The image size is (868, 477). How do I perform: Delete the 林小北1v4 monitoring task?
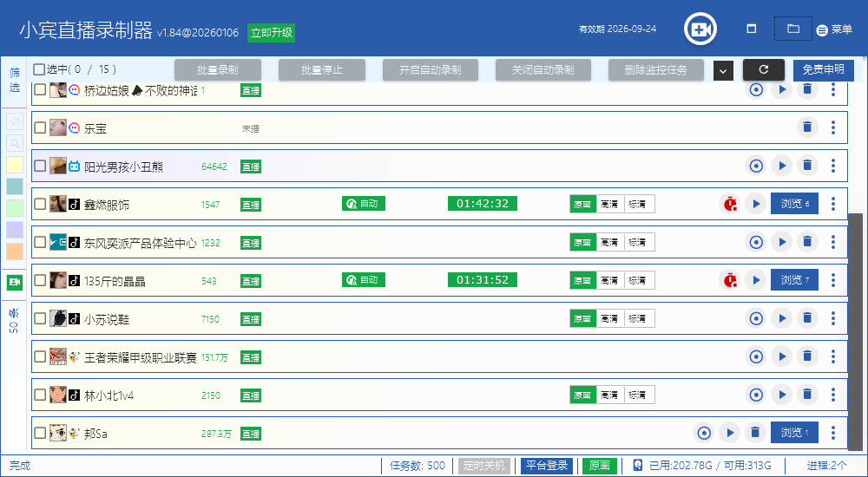click(807, 395)
